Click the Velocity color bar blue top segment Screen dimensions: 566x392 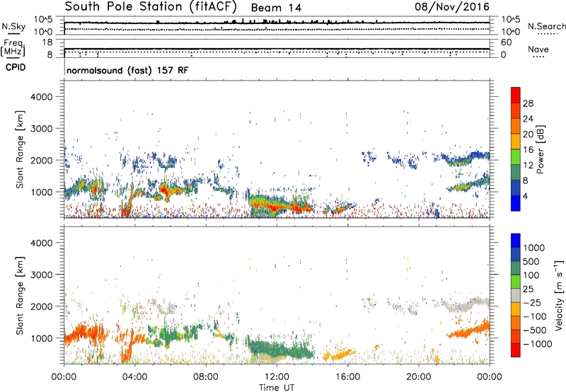[516, 241]
